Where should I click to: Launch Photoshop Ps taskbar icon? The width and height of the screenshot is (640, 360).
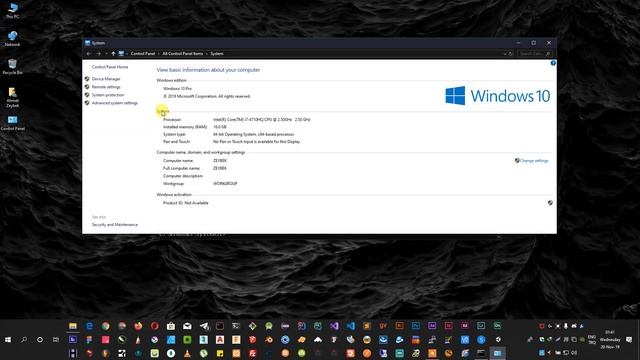click(416, 326)
